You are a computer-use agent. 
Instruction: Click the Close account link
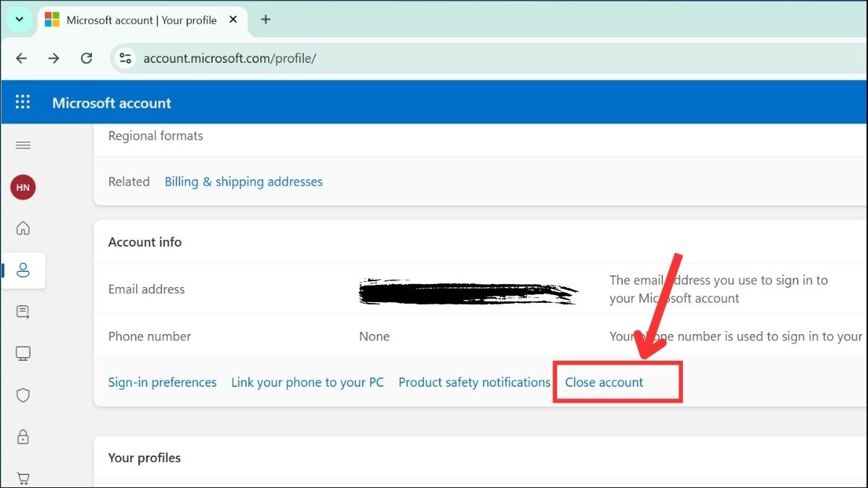coord(604,382)
